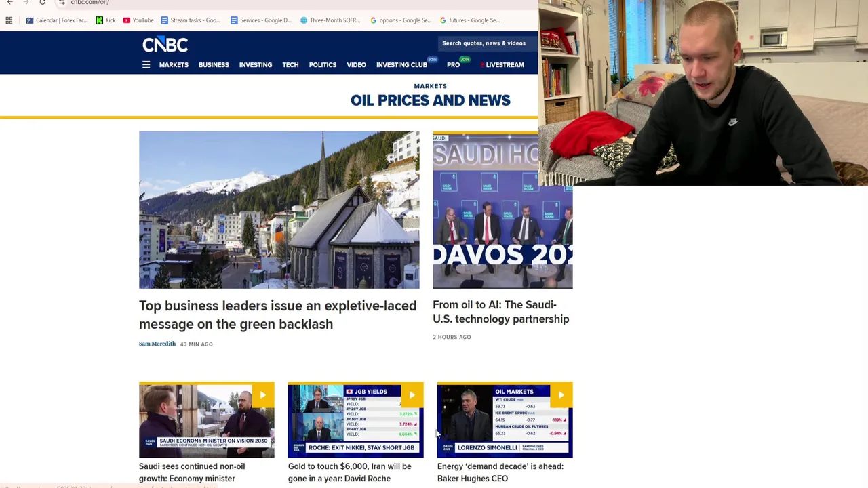
Task: Open the VIDEO nav item
Action: click(x=356, y=65)
